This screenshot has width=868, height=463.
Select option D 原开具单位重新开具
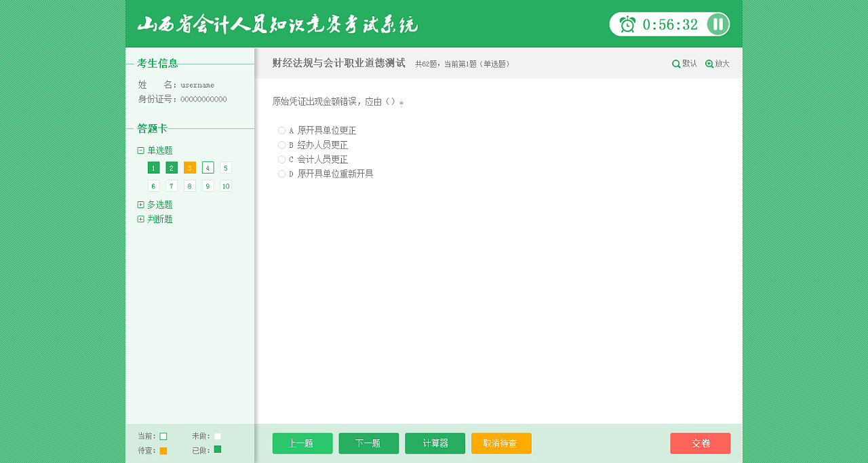point(281,174)
